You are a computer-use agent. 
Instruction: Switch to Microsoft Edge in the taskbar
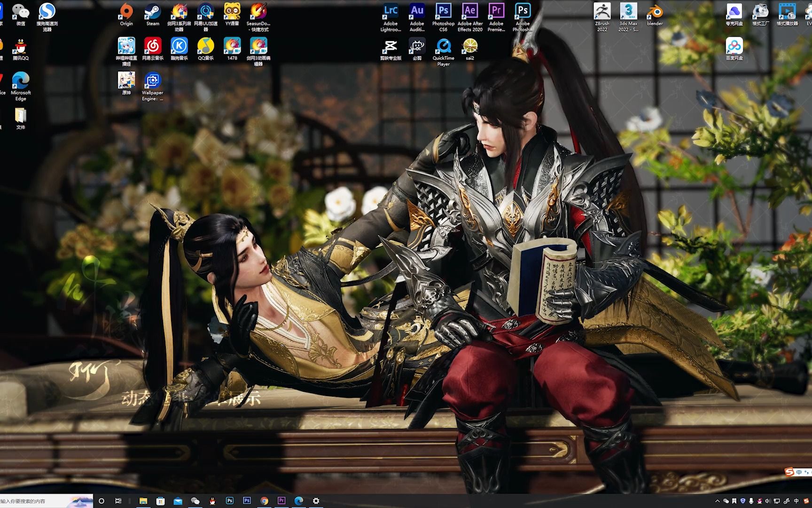299,501
